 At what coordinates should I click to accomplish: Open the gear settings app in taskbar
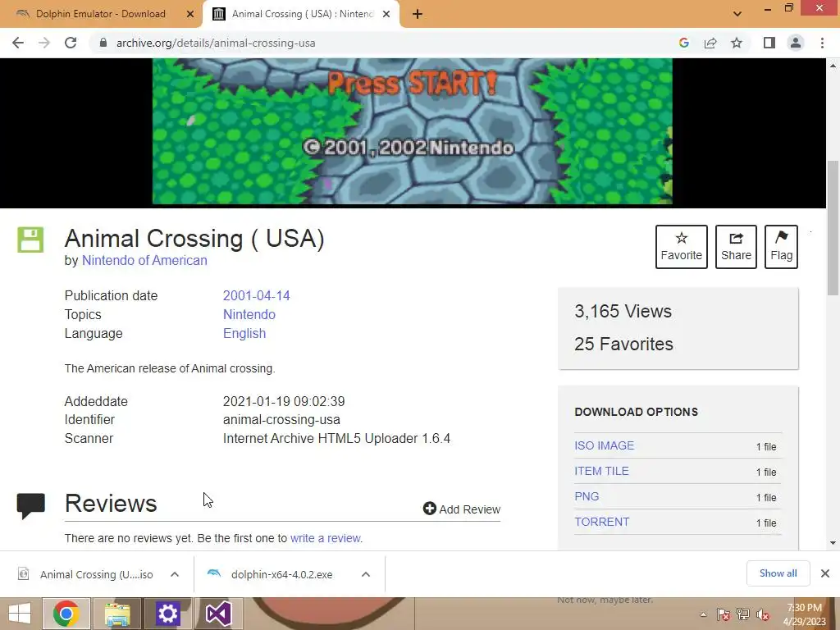[x=167, y=614]
